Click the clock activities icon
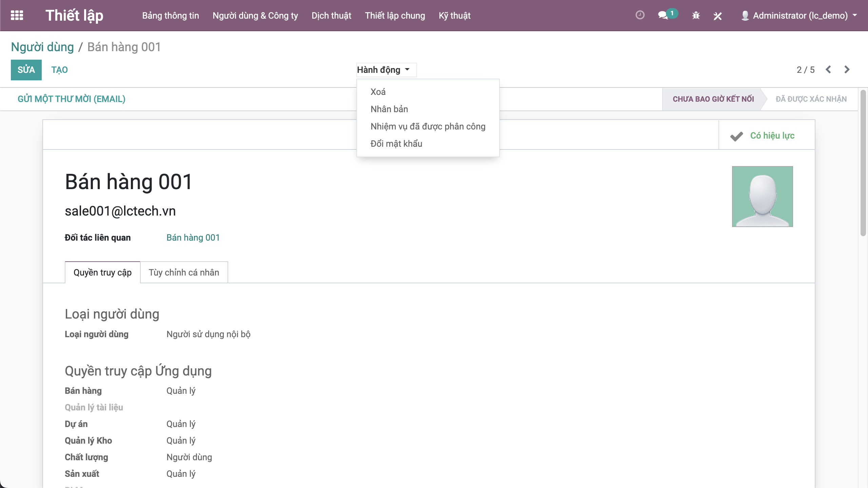This screenshot has width=868, height=488. (x=640, y=15)
